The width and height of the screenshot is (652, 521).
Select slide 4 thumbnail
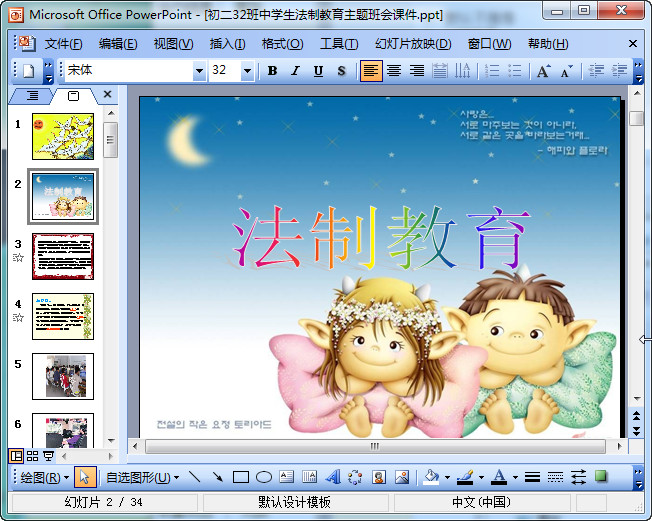pos(63,316)
